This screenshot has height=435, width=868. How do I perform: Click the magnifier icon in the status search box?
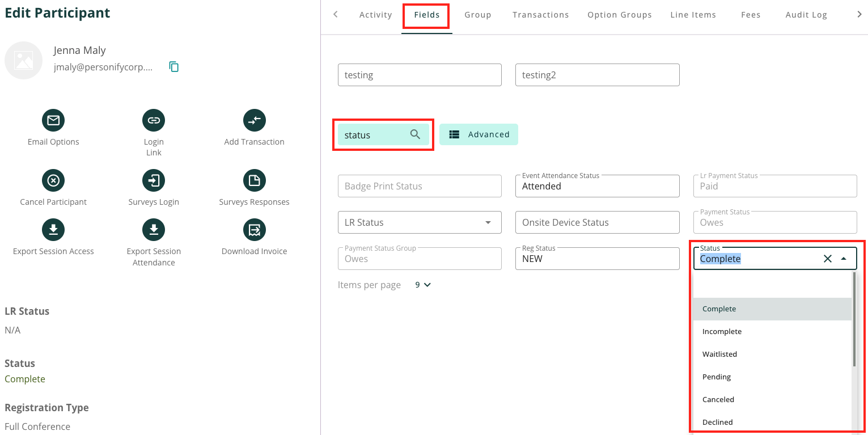click(x=415, y=134)
